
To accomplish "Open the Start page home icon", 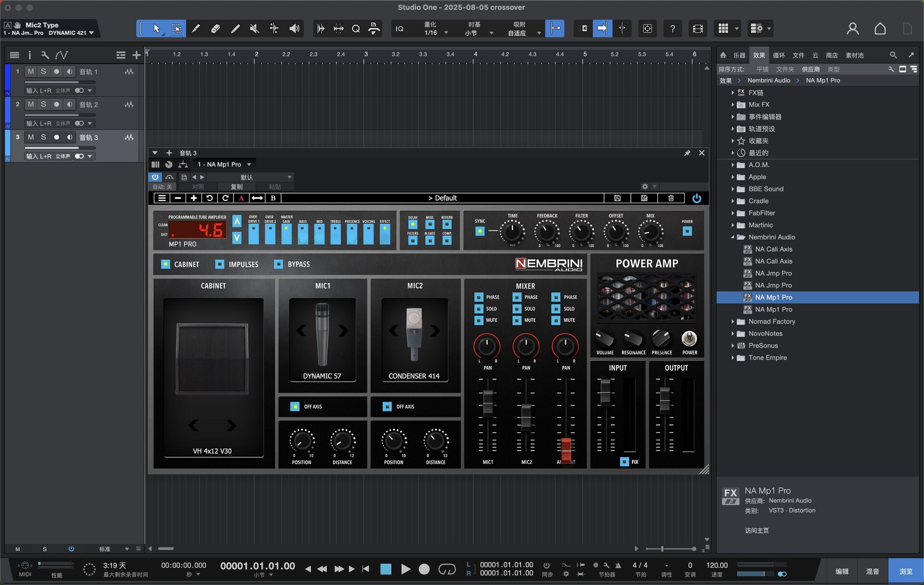I will point(880,29).
